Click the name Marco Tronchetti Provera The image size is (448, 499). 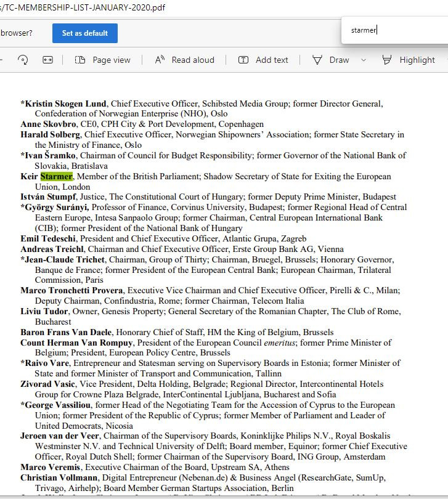[72, 290]
